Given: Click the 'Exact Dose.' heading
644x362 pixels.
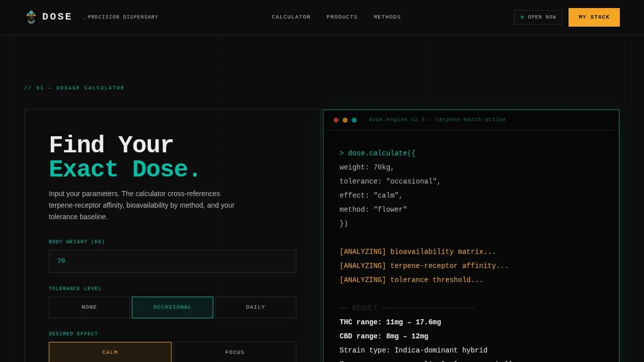Looking at the screenshot, I should (x=125, y=169).
